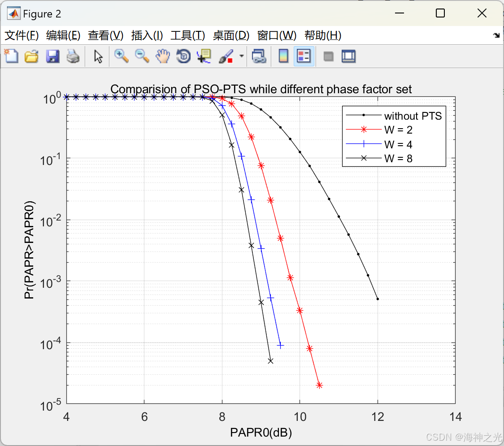
Task: Click the MATLAB logo in title bar
Action: pos(13,13)
